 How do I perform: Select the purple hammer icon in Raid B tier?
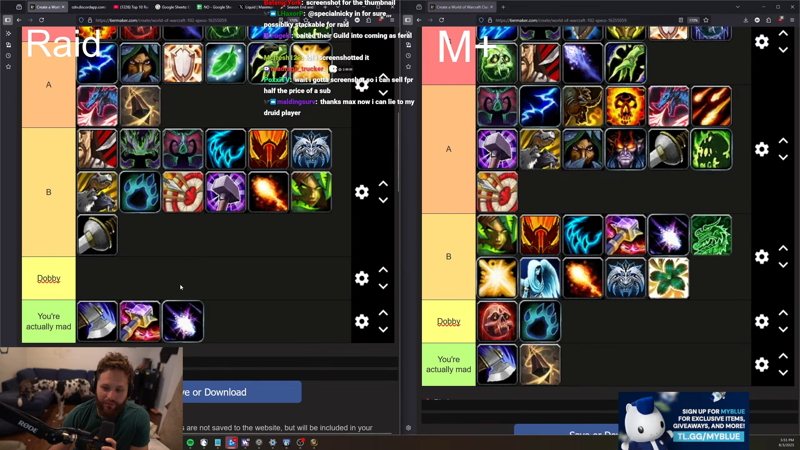click(x=226, y=192)
